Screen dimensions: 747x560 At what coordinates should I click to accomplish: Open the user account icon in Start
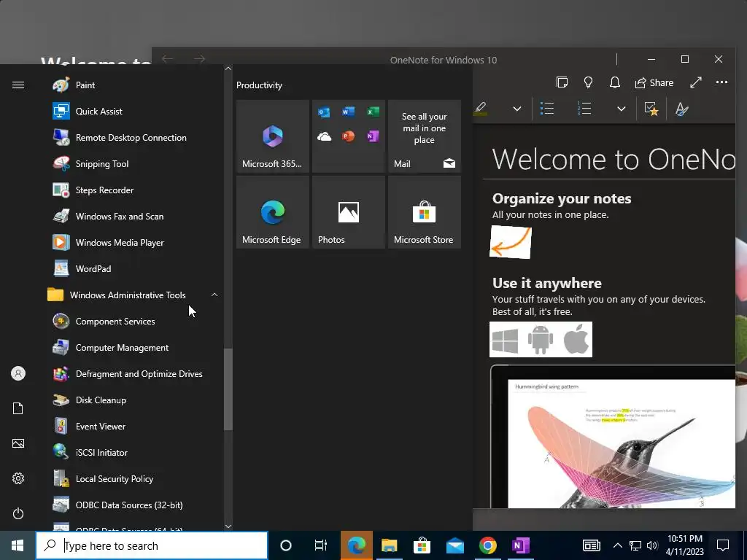click(18, 373)
